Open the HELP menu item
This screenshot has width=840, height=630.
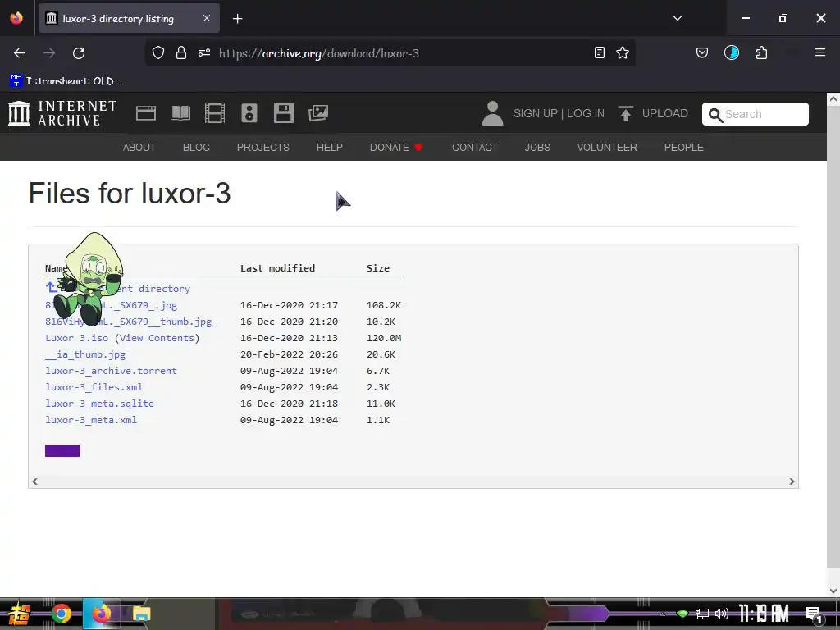tap(330, 148)
